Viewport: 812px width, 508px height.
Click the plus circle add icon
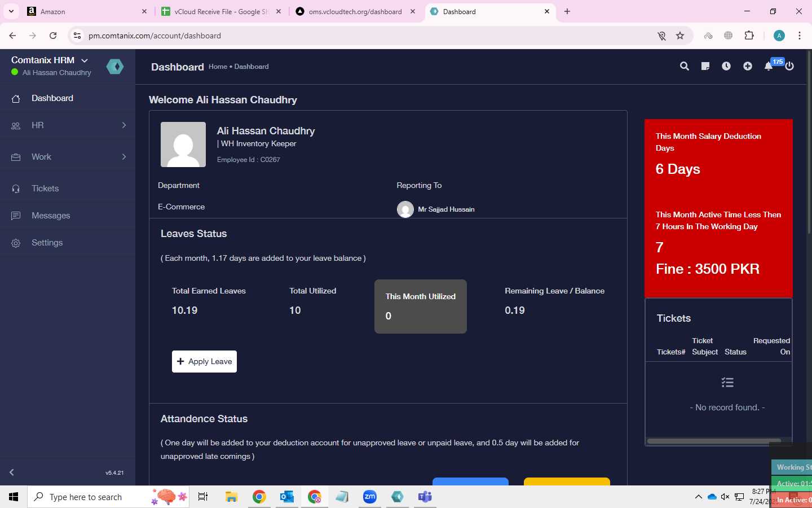pos(748,67)
